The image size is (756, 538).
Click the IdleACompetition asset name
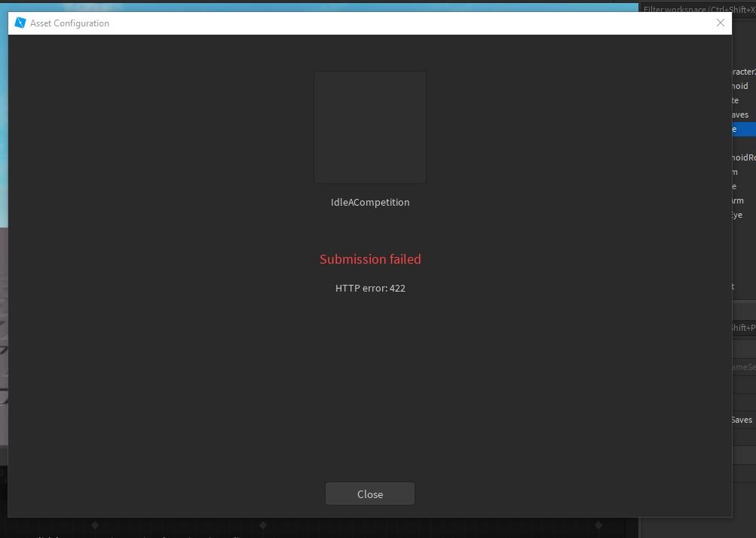(x=369, y=202)
